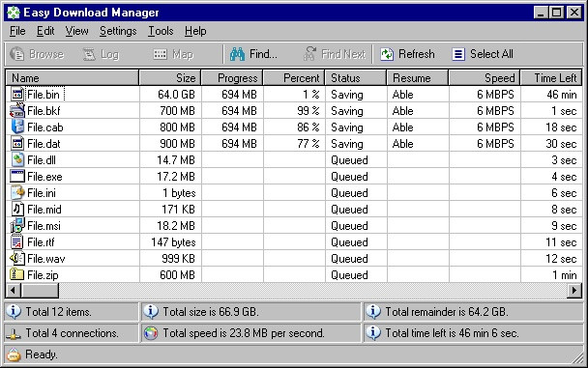Viewport: 588px width, 368px height.
Task: Click the info icon beside Total 12 items
Action: point(14,311)
